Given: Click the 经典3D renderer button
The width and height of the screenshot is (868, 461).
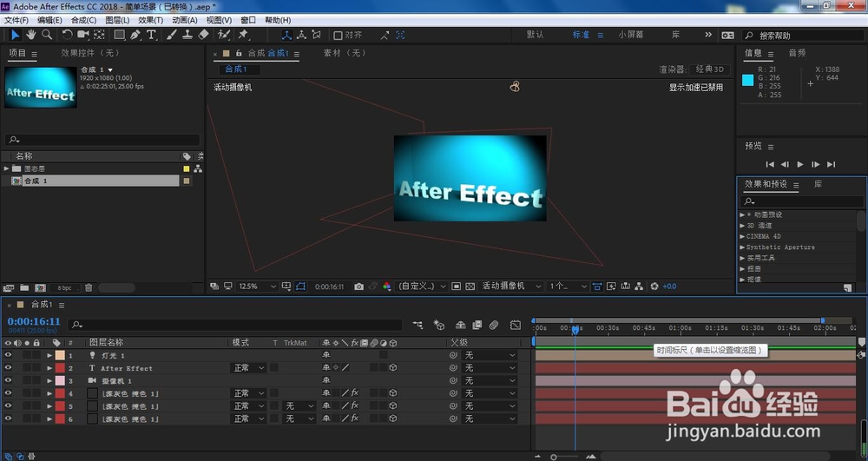Looking at the screenshot, I should pyautogui.click(x=710, y=69).
